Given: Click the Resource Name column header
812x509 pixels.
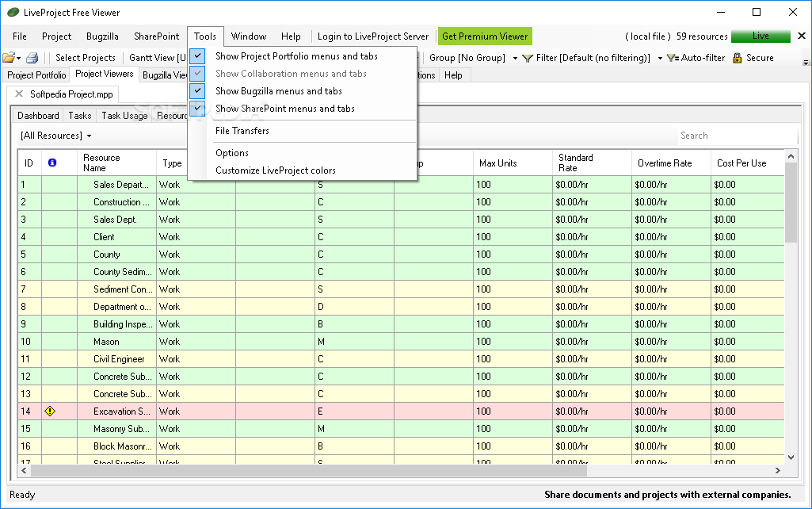Looking at the screenshot, I should (116, 163).
